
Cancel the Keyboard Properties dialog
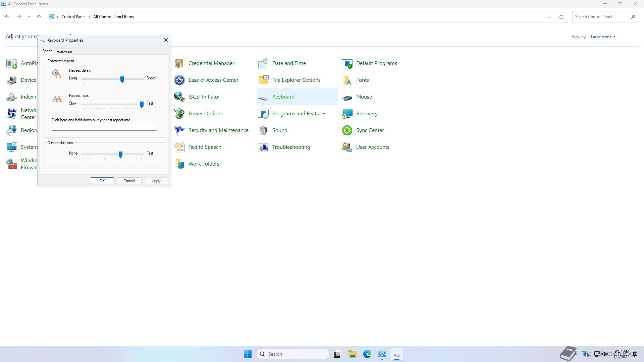tap(129, 181)
